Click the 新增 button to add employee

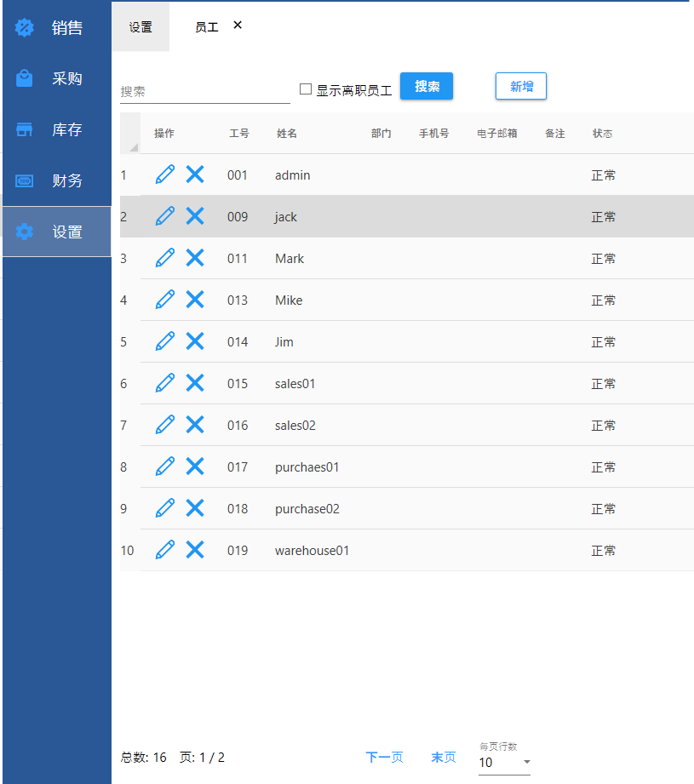tap(520, 86)
